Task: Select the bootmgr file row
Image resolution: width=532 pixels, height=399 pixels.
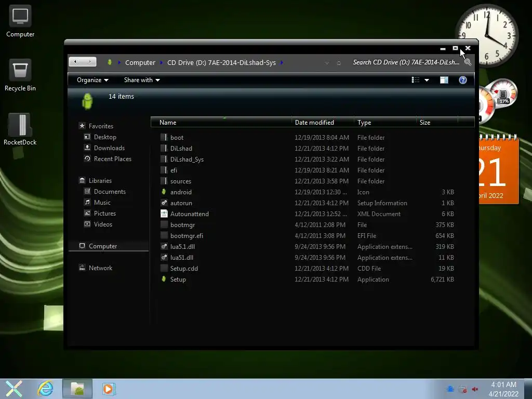Action: click(307, 224)
